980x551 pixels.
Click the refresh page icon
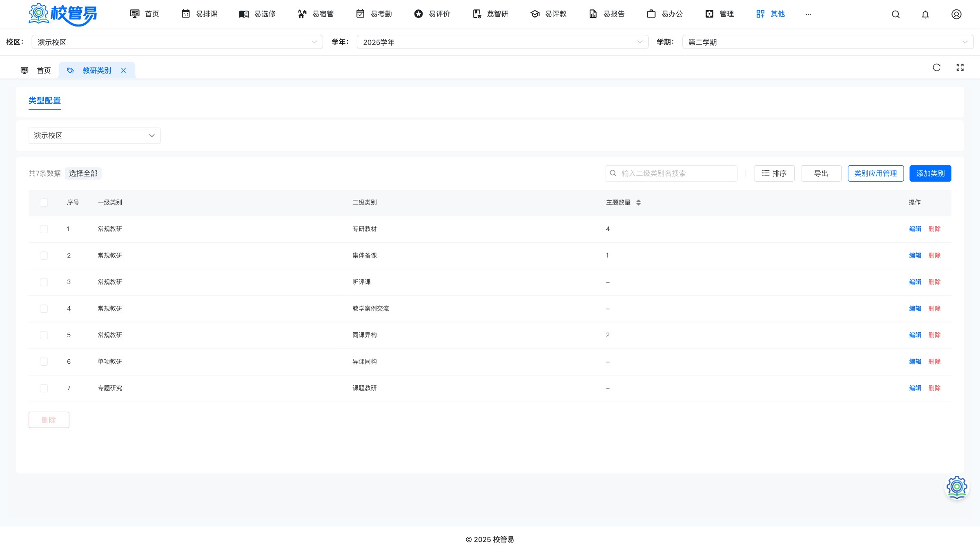coord(937,67)
